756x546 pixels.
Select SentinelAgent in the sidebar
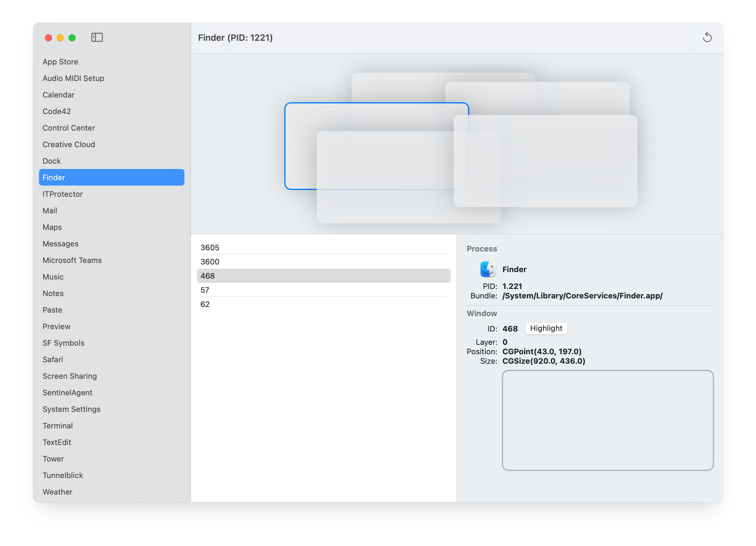point(112,393)
